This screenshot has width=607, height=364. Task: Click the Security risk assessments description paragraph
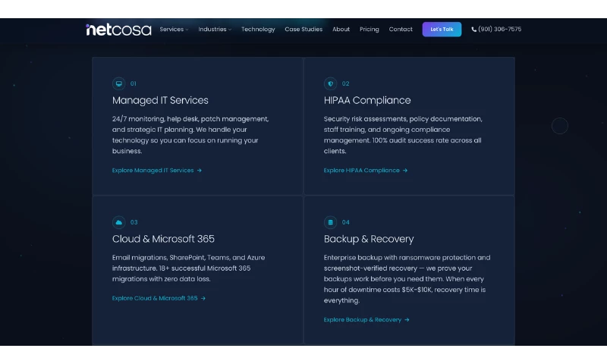[x=403, y=135]
